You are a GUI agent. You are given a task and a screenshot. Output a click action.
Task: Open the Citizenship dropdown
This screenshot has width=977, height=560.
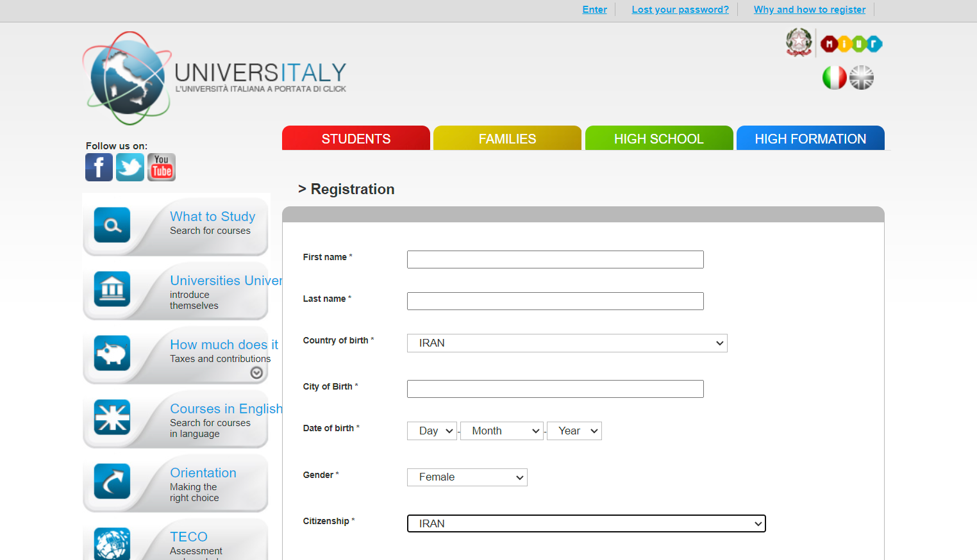click(586, 524)
